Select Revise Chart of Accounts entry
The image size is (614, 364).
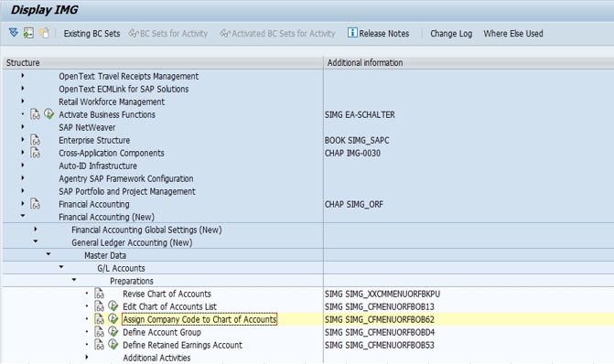click(x=167, y=294)
